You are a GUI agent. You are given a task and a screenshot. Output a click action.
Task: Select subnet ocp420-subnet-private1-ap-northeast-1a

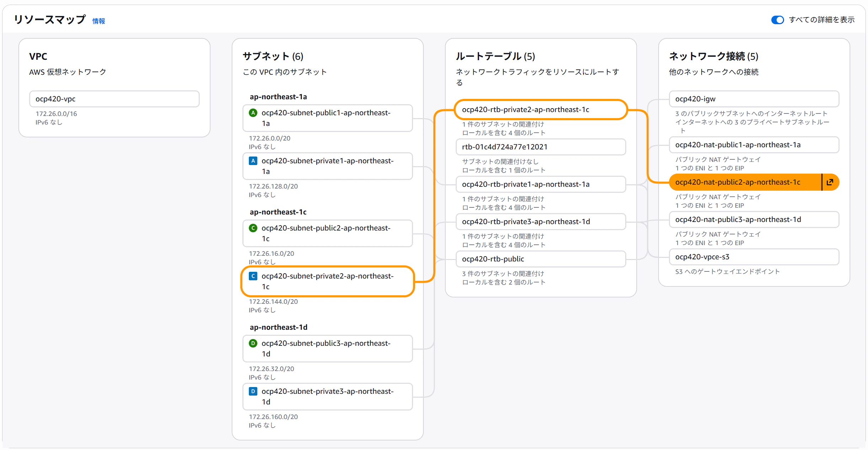click(328, 166)
